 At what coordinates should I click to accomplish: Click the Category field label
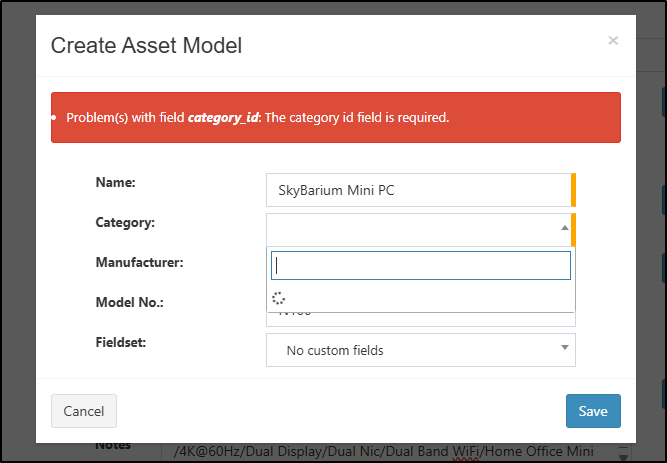125,222
